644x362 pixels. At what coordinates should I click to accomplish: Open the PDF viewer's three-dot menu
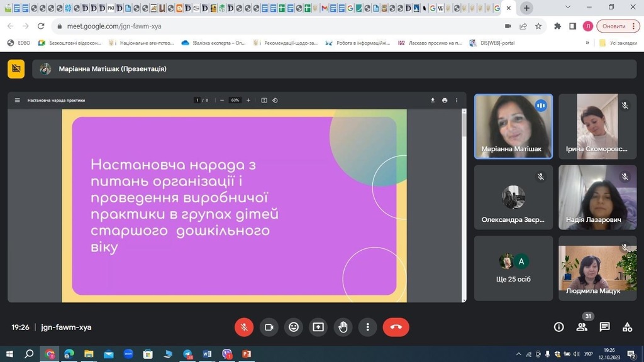tap(457, 100)
